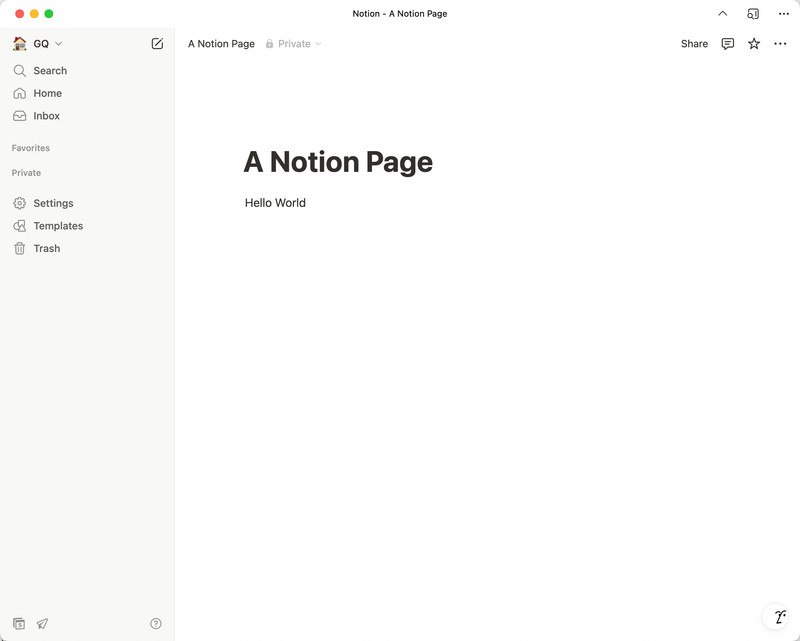Screen dimensions: 800x641
Task: Expand the Favorites section
Action: pyautogui.click(x=31, y=148)
